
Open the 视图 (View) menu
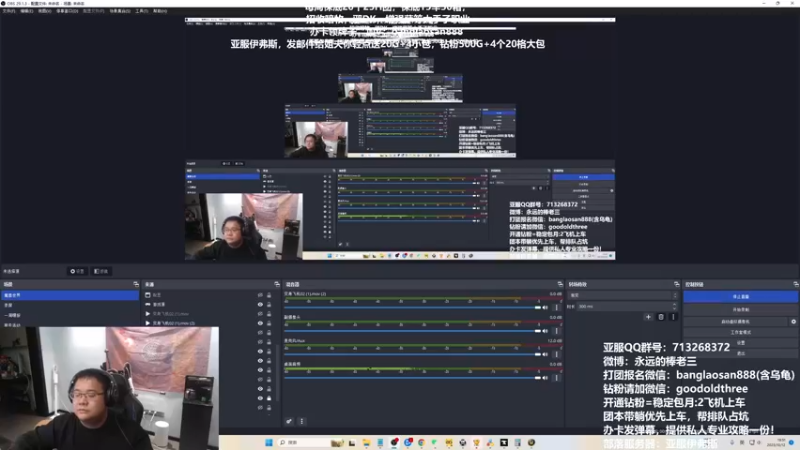pyautogui.click(x=44, y=11)
